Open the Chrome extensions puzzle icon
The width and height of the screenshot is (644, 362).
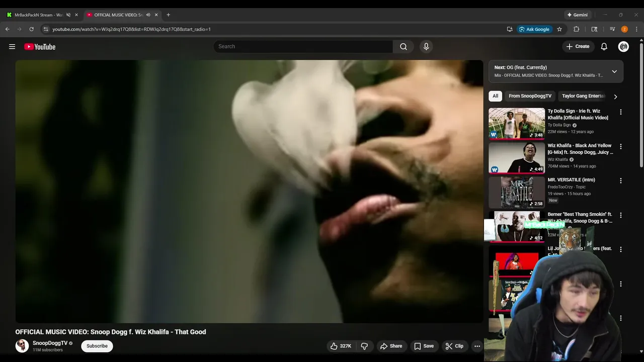577,29
